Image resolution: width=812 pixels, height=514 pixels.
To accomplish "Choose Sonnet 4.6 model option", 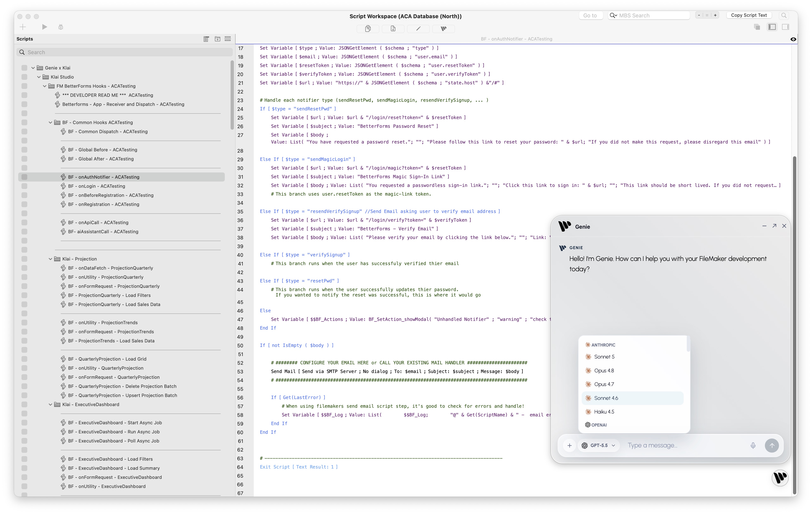I will click(633, 398).
